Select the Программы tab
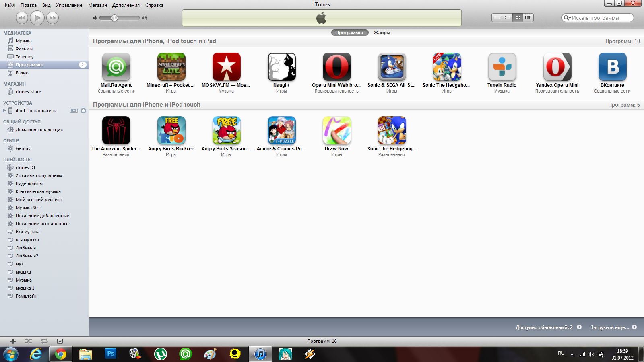Viewport: 644px width, 362px height. (x=349, y=33)
